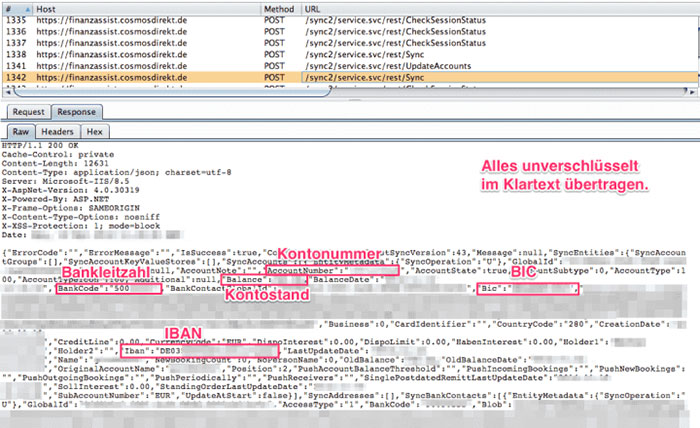Click the 'X-Frame-Options: SAMEORIGIN' header line
Viewport: 700px width, 428px height.
click(x=71, y=208)
